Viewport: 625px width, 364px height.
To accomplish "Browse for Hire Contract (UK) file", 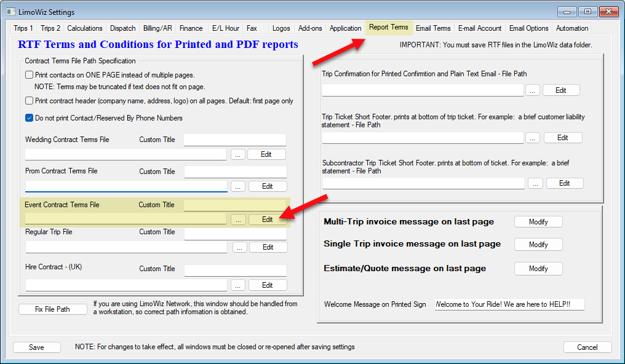I will (238, 285).
